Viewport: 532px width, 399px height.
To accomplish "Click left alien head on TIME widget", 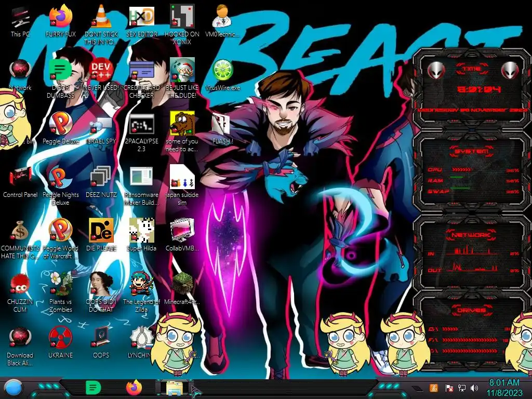I will [436, 70].
